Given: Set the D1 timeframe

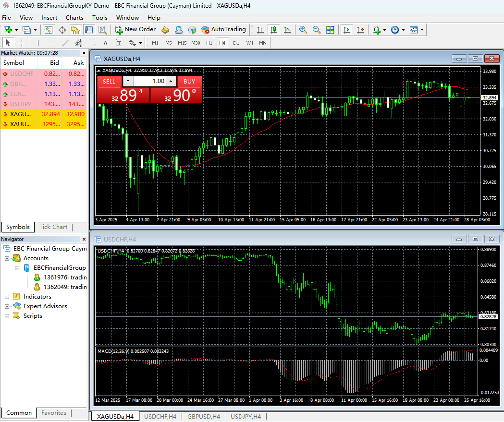Looking at the screenshot, I should (x=236, y=43).
